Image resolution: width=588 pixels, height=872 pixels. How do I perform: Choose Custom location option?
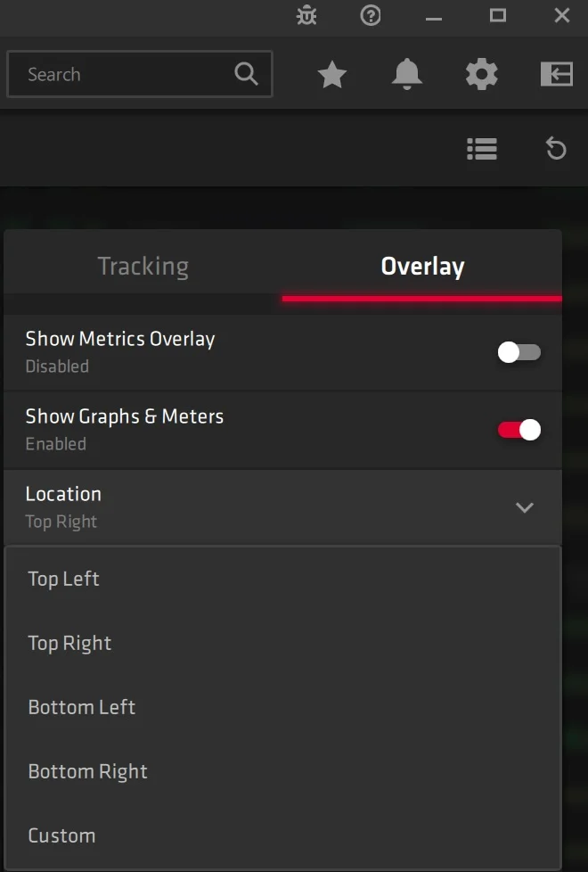282,835
